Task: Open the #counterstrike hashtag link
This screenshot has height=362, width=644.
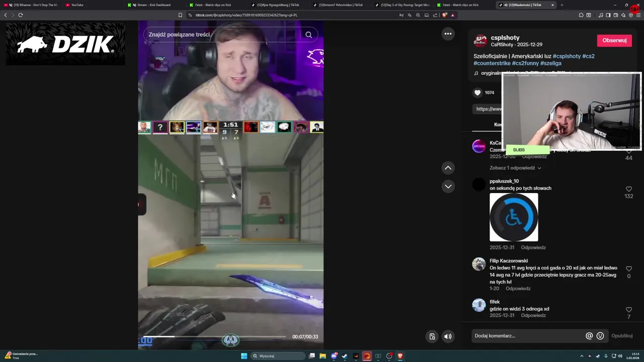Action: 492,63
